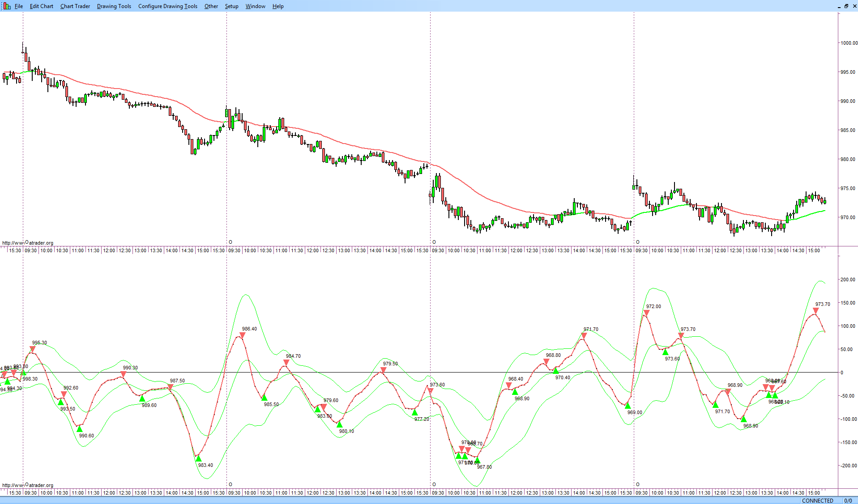Restore down the chart window

pyautogui.click(x=846, y=6)
